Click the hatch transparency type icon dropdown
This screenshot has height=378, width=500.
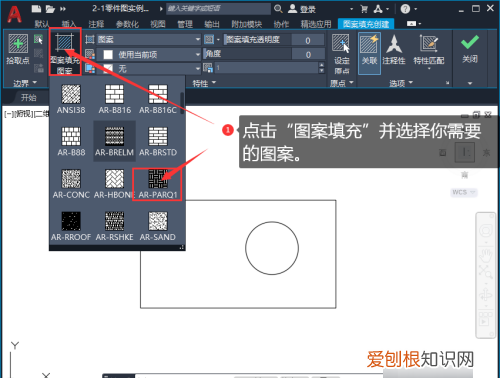coord(212,39)
